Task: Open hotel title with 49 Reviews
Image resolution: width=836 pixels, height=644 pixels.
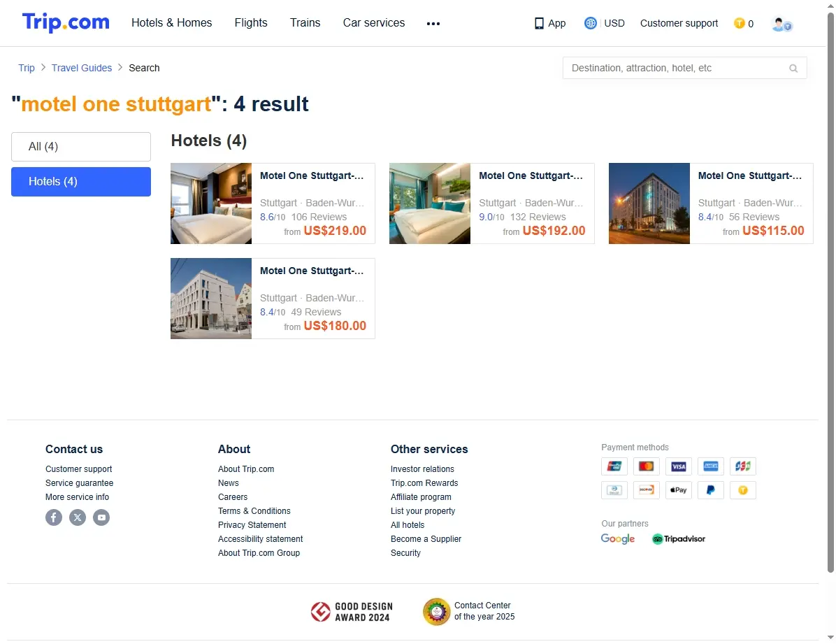Action: 312,271
